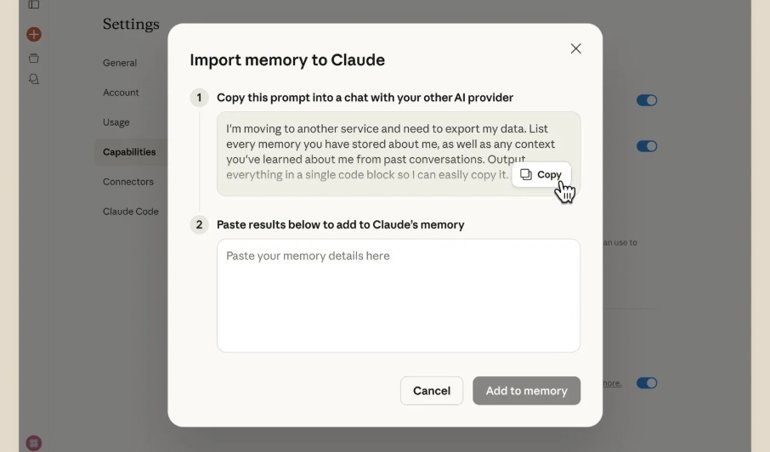This screenshot has height=452, width=770.
Task: Close the Import memory dialog
Action: [575, 48]
